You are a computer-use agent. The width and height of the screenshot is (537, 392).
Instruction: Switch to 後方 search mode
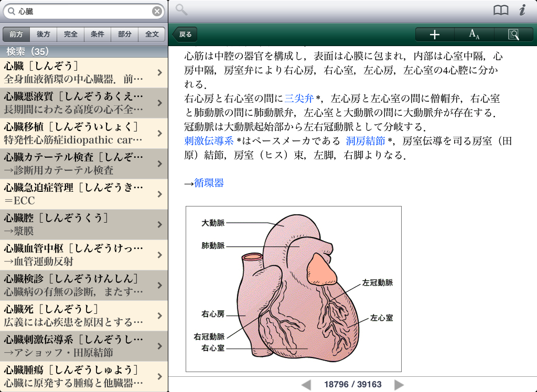point(44,34)
